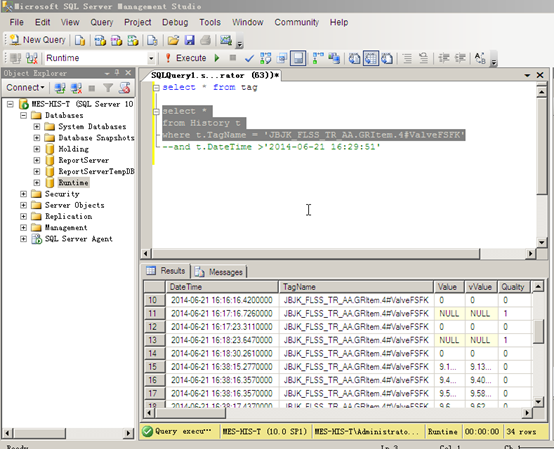
Task: Collapse the 'select * from tag' outline region
Action: [x=156, y=88]
